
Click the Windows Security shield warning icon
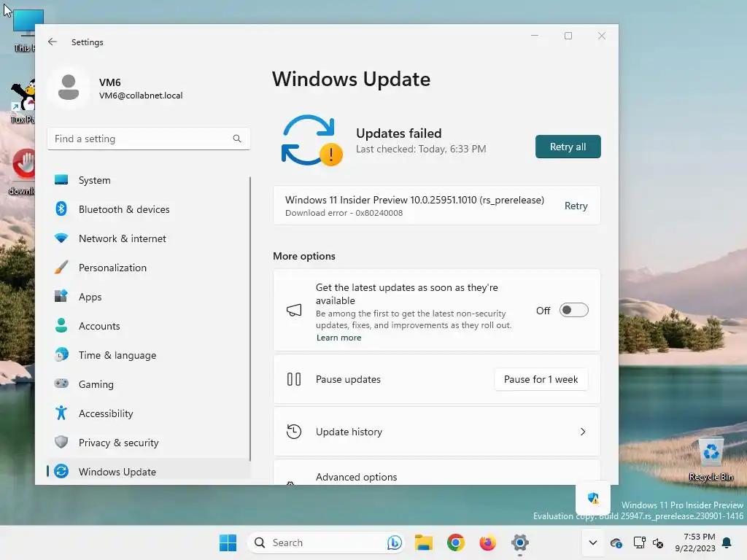pyautogui.click(x=593, y=498)
